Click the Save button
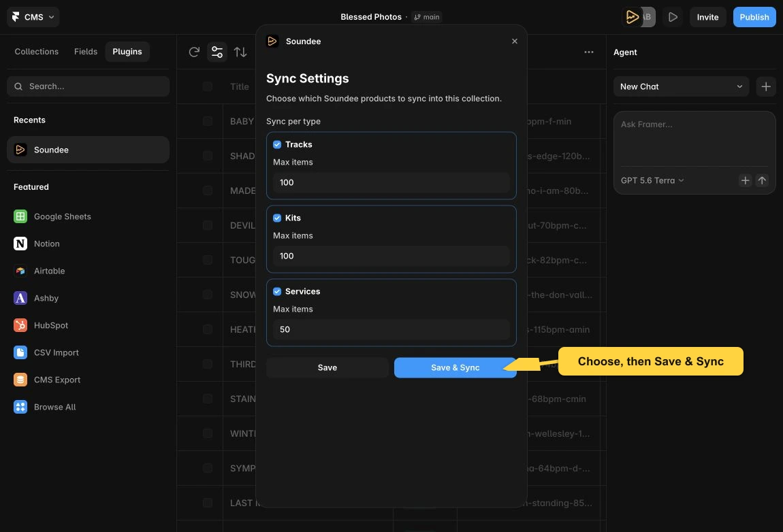This screenshot has width=783, height=532. click(x=327, y=368)
